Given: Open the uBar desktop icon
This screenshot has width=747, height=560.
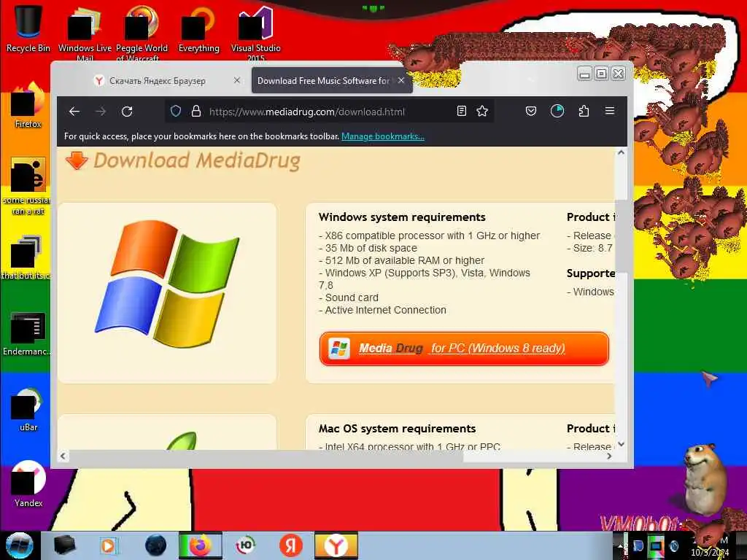Looking at the screenshot, I should pyautogui.click(x=28, y=410).
